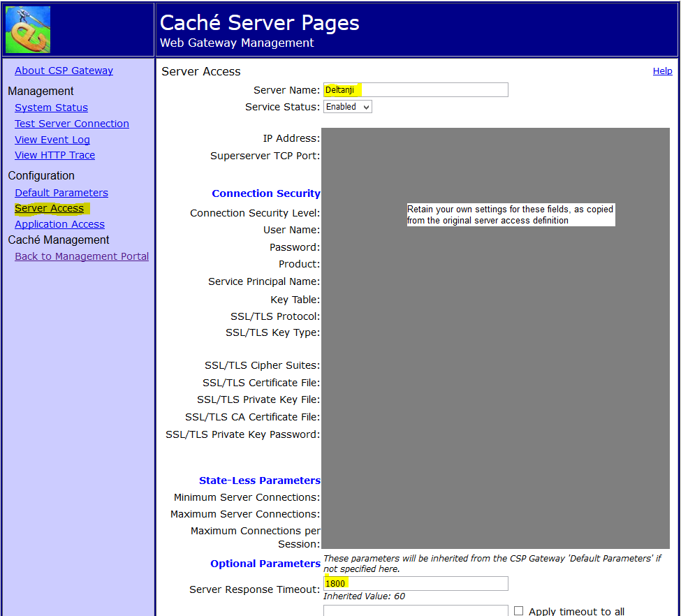Check the Apply timeout to all checkbox
Screen dimensions: 681x616
click(518, 610)
